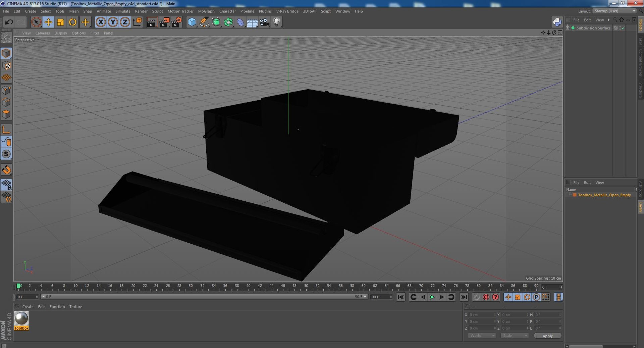This screenshot has width=644, height=348.
Task: Add a Cube primitive object
Action: point(192,22)
